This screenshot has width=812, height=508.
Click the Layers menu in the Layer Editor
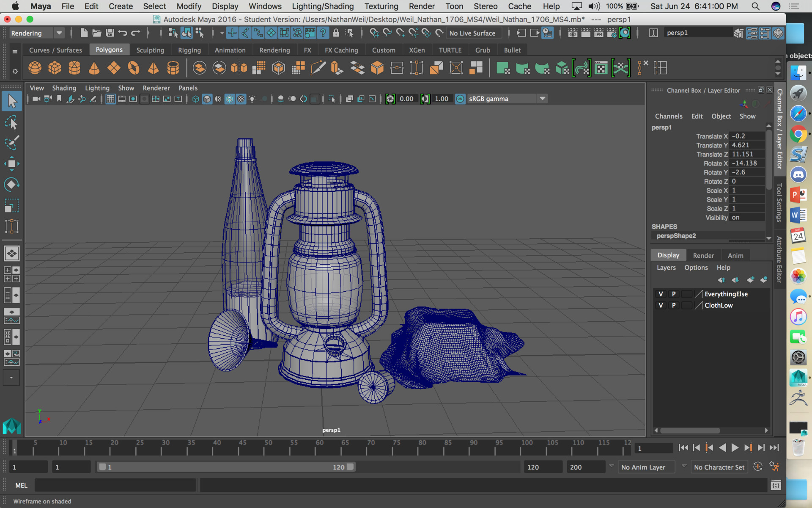pos(666,268)
